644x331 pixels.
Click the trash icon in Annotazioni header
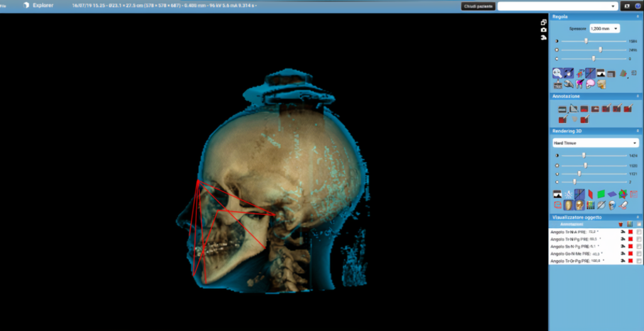tap(621, 224)
